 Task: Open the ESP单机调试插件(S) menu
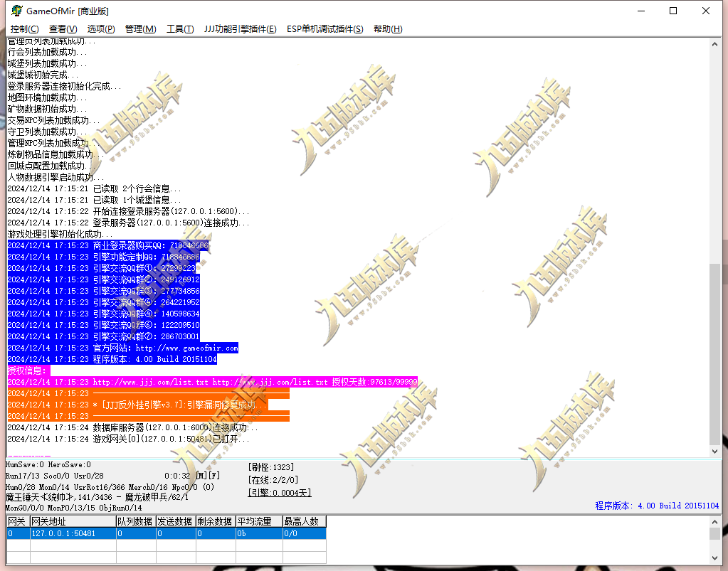tap(325, 29)
